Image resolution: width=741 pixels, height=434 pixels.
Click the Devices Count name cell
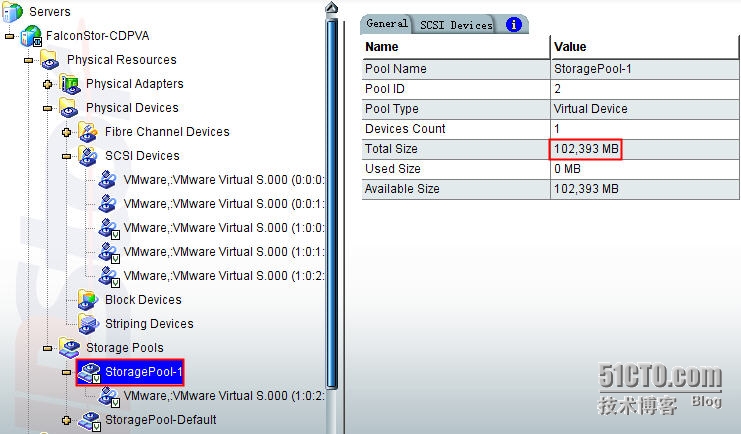tap(456, 129)
